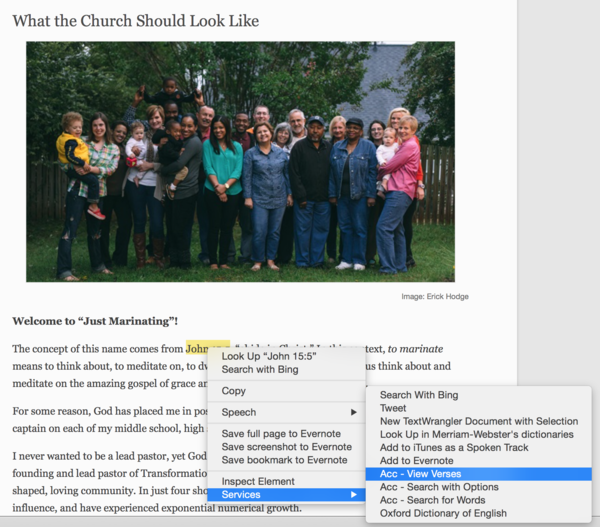Select New TextWrangler Document with Selection

coord(479,421)
